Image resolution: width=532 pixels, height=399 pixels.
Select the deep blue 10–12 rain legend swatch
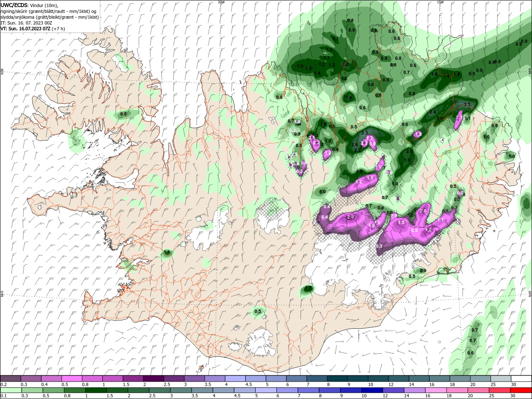click(372, 390)
